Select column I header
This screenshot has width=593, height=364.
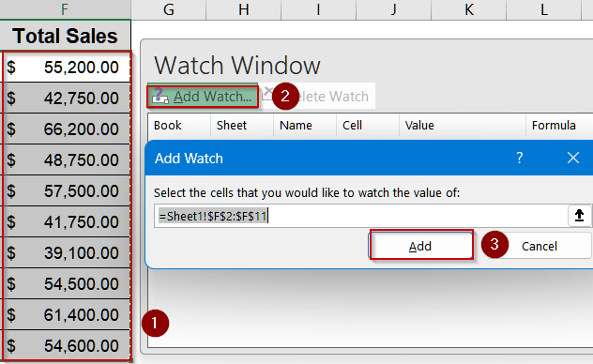(x=318, y=9)
